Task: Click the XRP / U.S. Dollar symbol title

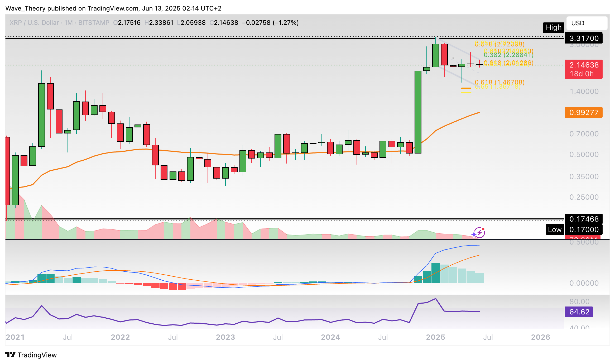Action: [34, 23]
